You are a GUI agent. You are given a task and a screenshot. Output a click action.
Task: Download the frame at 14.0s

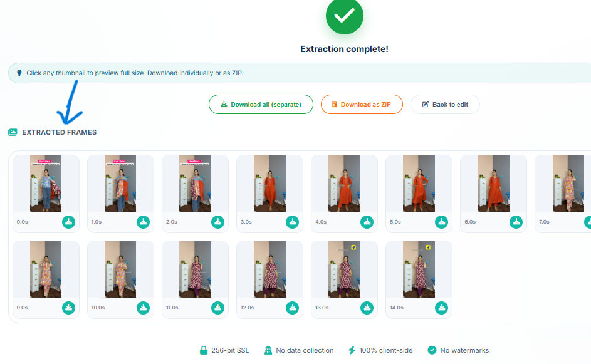click(441, 308)
